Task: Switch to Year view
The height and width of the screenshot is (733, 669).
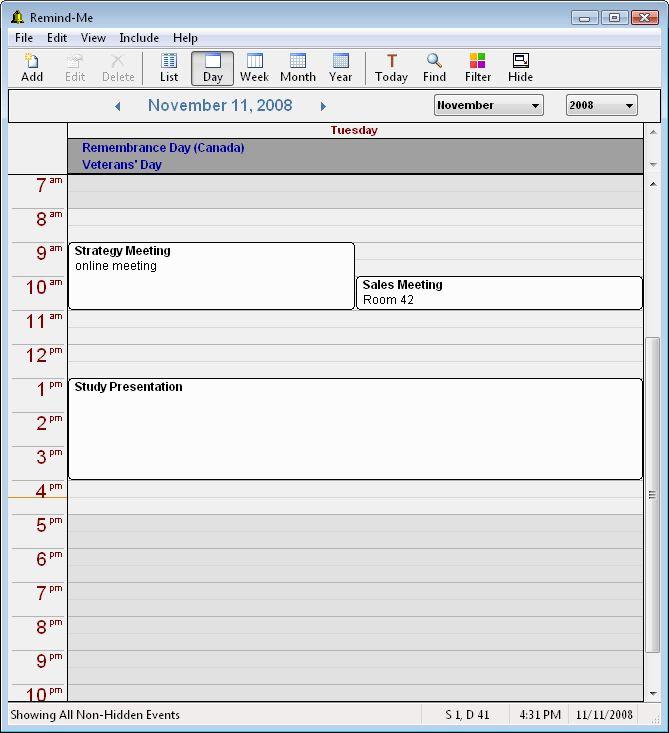Action: pyautogui.click(x=340, y=68)
